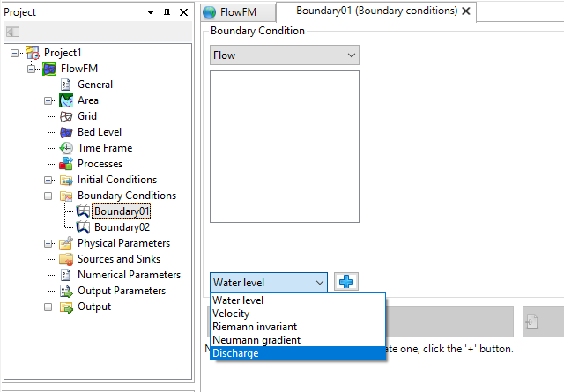This screenshot has width=564, height=392.
Task: Click the Initial Conditions folder icon
Action: pyautogui.click(x=66, y=180)
